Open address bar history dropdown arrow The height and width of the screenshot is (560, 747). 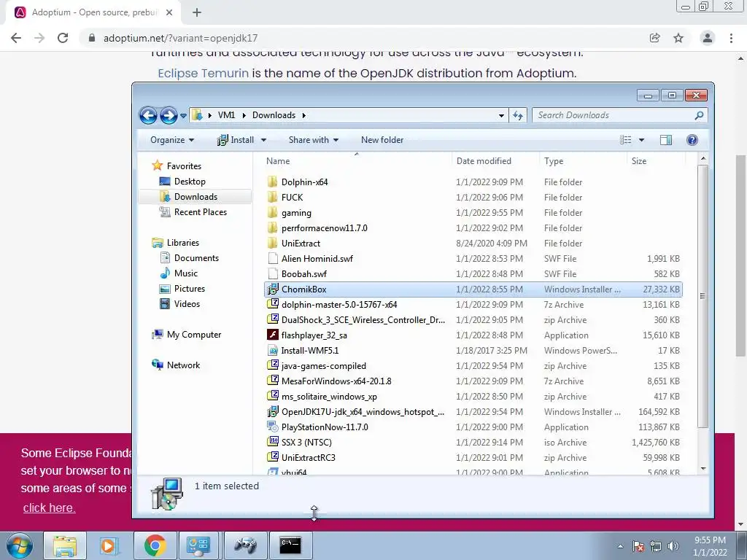pyautogui.click(x=501, y=116)
